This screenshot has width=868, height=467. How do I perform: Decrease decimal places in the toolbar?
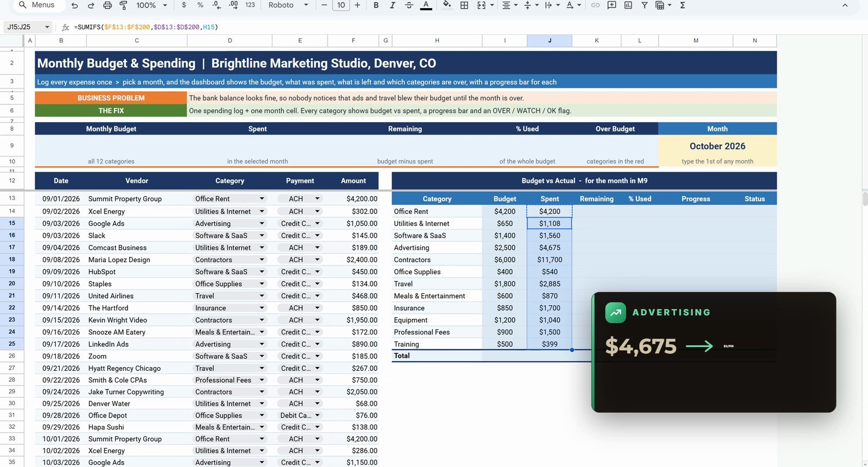(x=217, y=5)
